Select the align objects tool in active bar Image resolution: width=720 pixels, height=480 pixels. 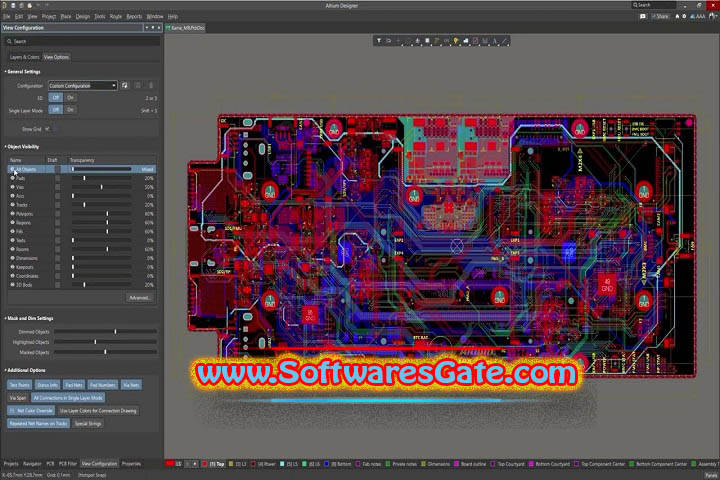417,41
